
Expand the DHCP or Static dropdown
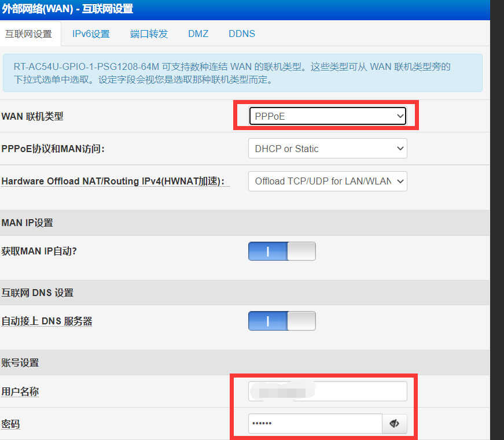pos(328,149)
